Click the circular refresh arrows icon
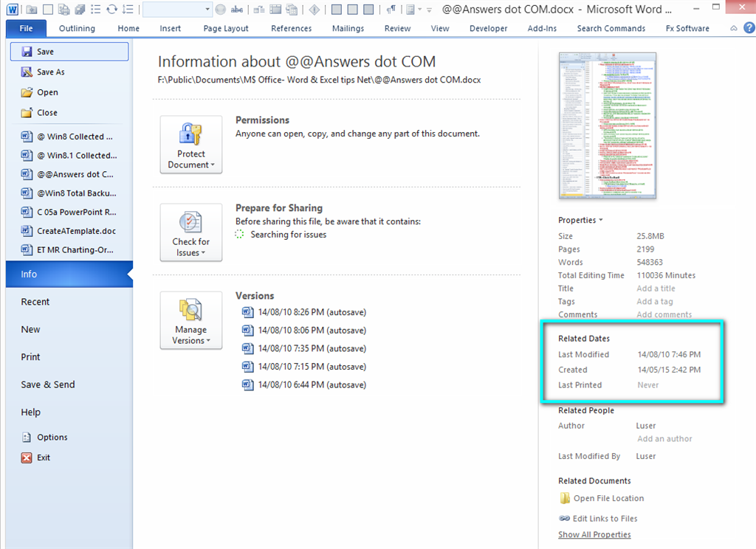The width and height of the screenshot is (756, 549). (112, 9)
